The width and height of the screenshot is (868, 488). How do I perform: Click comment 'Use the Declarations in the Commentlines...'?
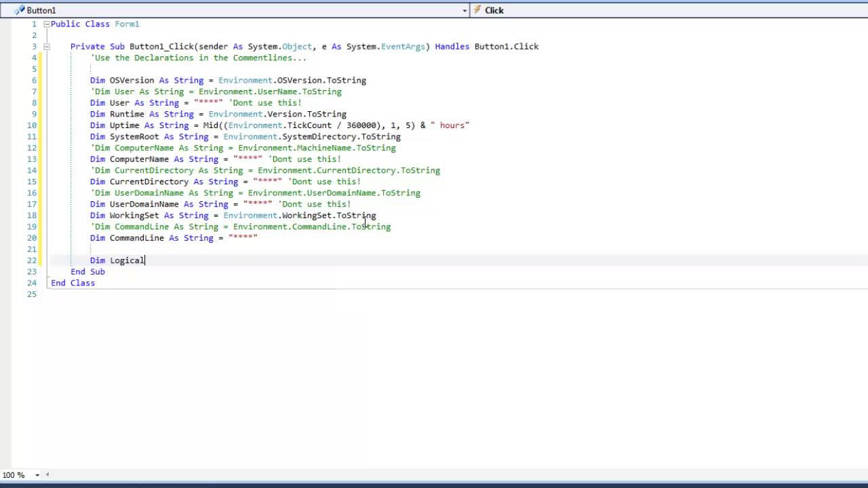[x=199, y=58]
